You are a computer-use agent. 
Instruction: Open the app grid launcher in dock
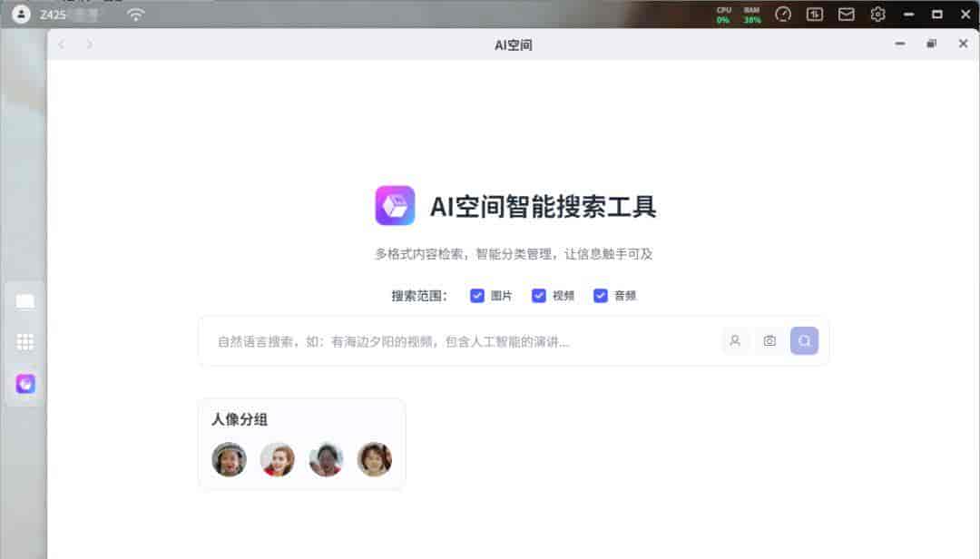click(x=25, y=342)
